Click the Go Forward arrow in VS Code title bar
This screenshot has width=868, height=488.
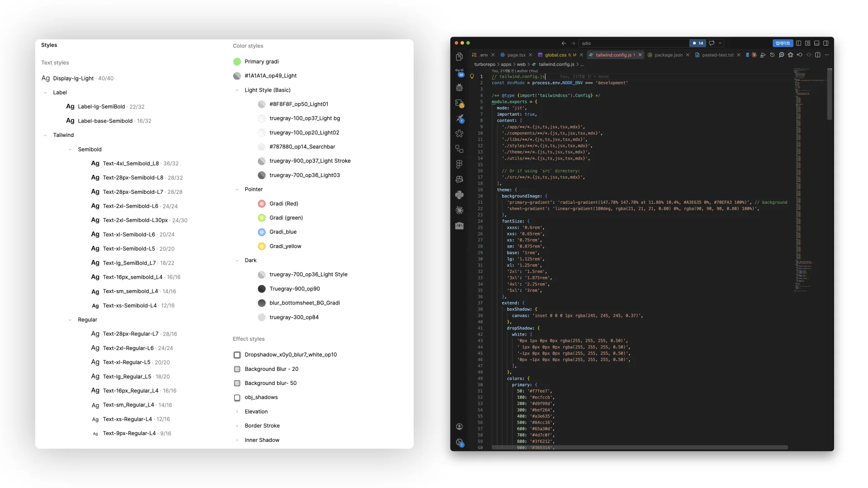(x=573, y=43)
